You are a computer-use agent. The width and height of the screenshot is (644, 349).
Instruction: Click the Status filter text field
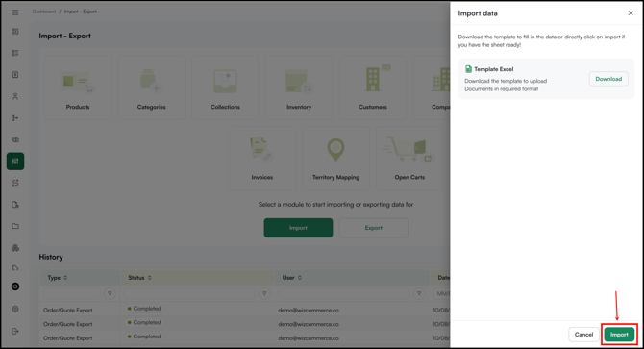189,293
